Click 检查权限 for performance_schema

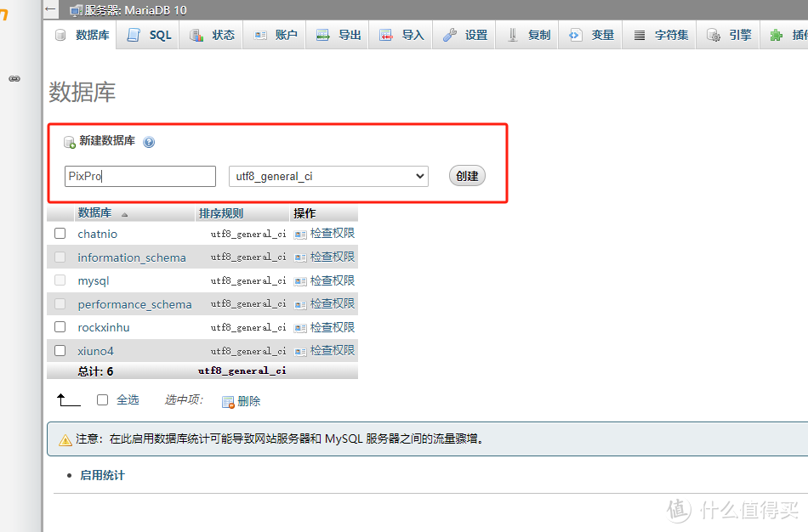(x=333, y=303)
